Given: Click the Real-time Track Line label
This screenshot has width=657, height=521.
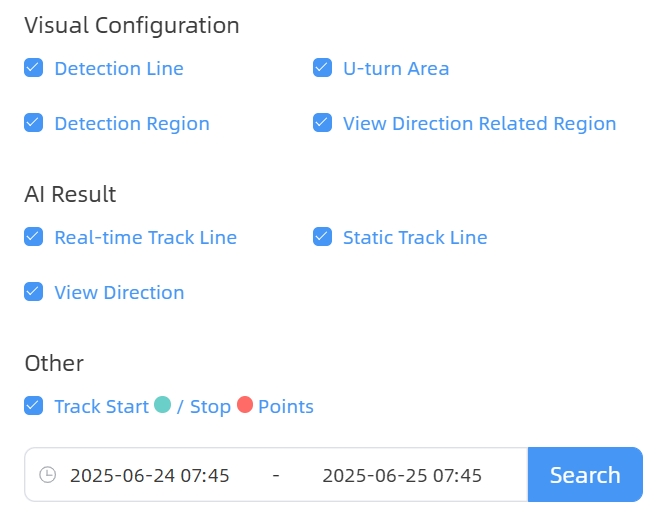Looking at the screenshot, I should point(145,238).
